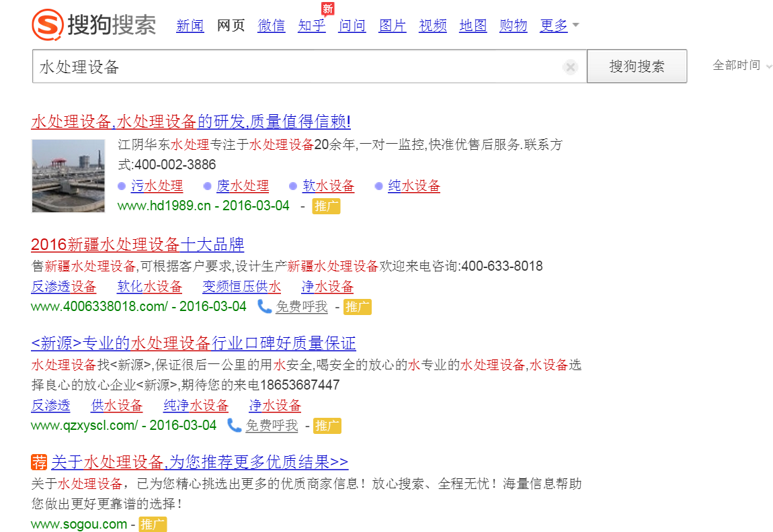The width and height of the screenshot is (773, 532).
Task: Click the 推广 badge beside www.qzxyscl.com
Action: pos(327,426)
